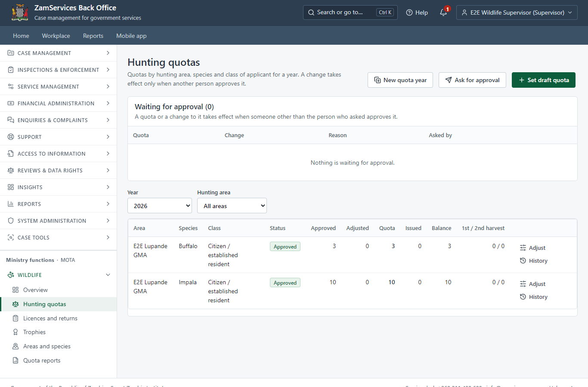Click the Inspections & Enforcement clipboard icon
588x387 pixels.
click(x=11, y=70)
